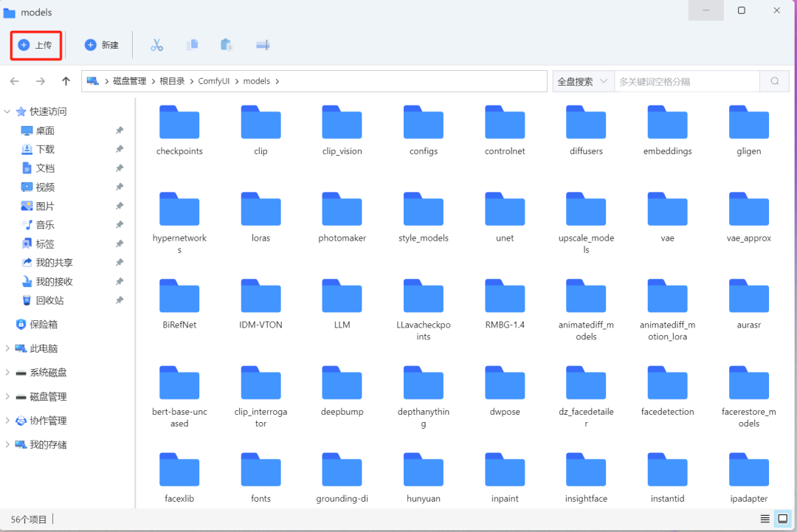The width and height of the screenshot is (797, 532).
Task: Click the 新建 new button
Action: [101, 45]
